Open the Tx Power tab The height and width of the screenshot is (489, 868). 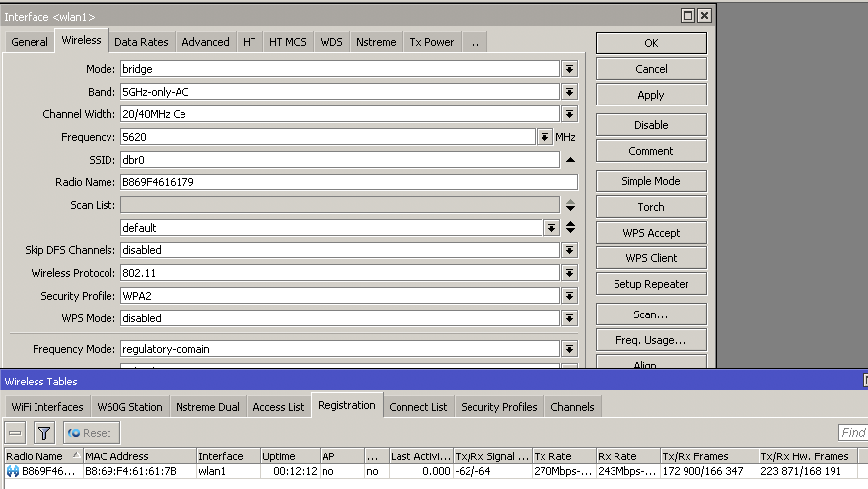(x=432, y=42)
